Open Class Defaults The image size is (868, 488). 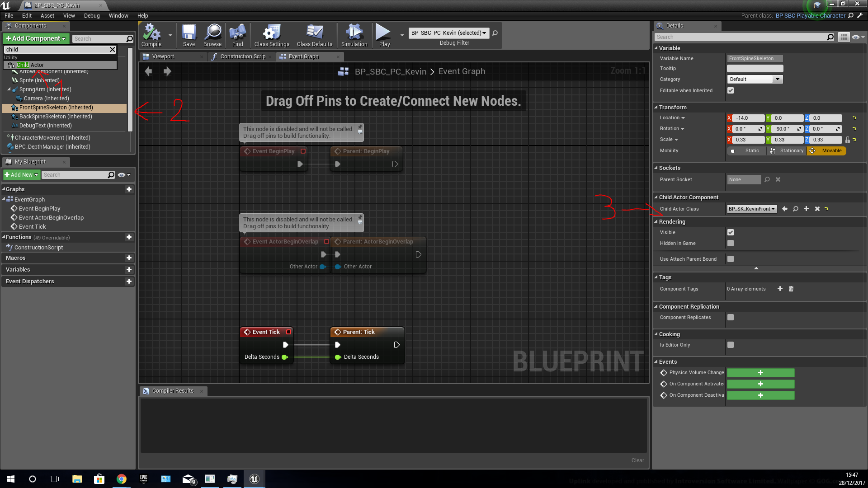(x=315, y=35)
